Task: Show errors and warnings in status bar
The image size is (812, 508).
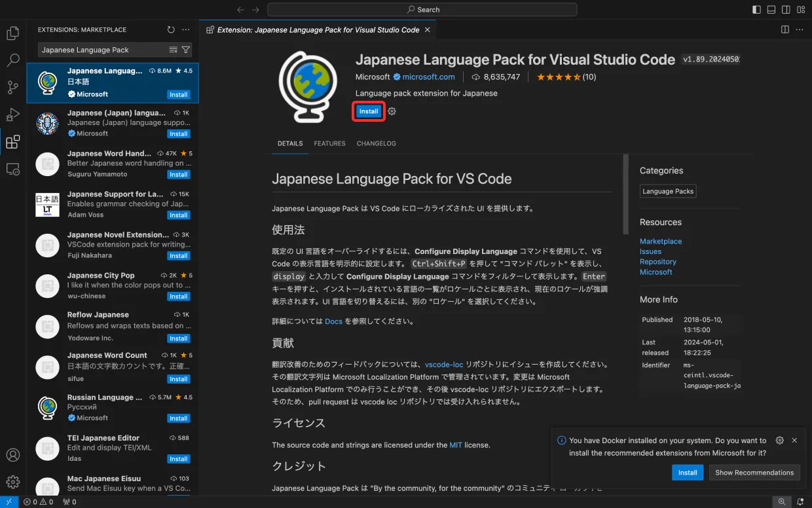Action: (x=39, y=502)
